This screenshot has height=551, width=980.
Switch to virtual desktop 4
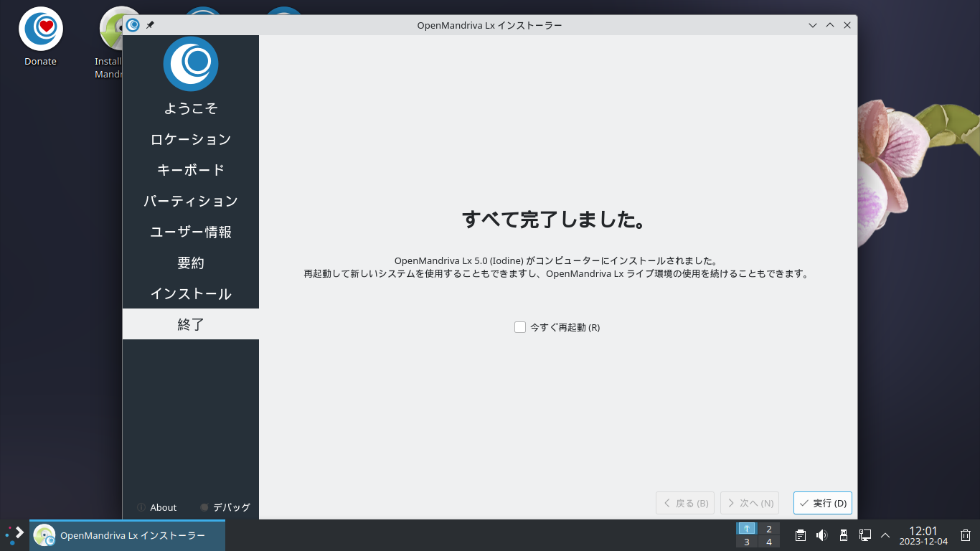tap(769, 542)
